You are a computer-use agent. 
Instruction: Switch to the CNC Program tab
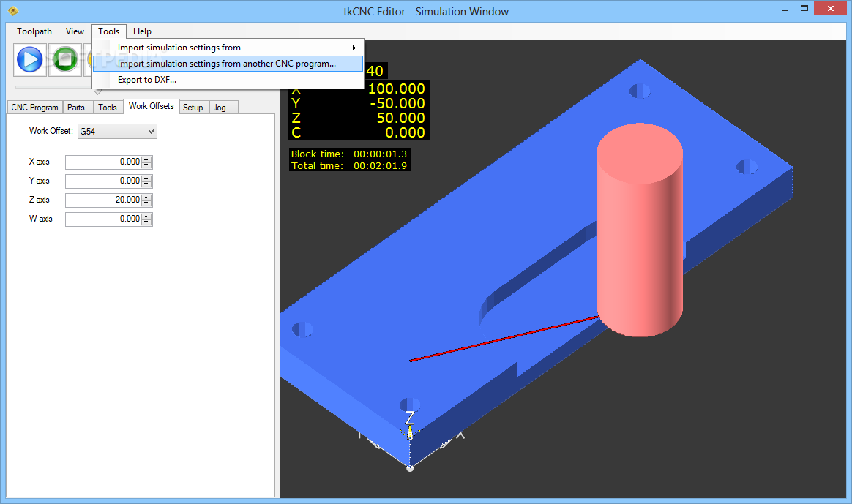coord(35,108)
